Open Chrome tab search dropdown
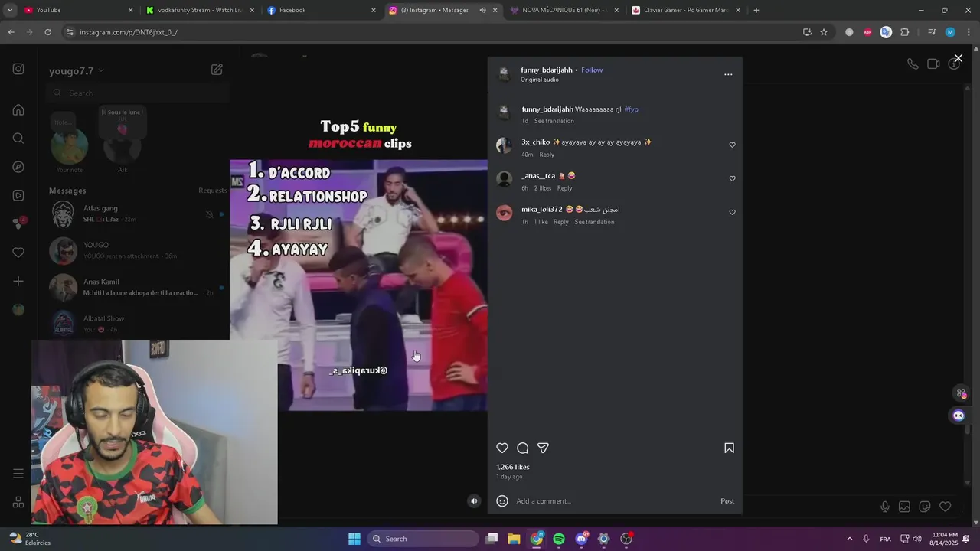 [x=10, y=10]
